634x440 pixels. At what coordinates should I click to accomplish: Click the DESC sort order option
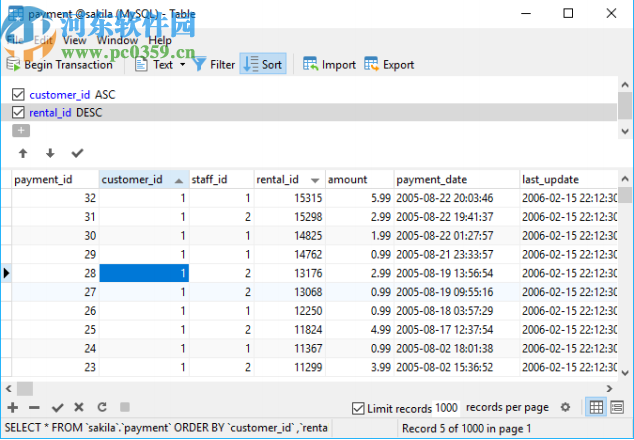click(x=89, y=113)
